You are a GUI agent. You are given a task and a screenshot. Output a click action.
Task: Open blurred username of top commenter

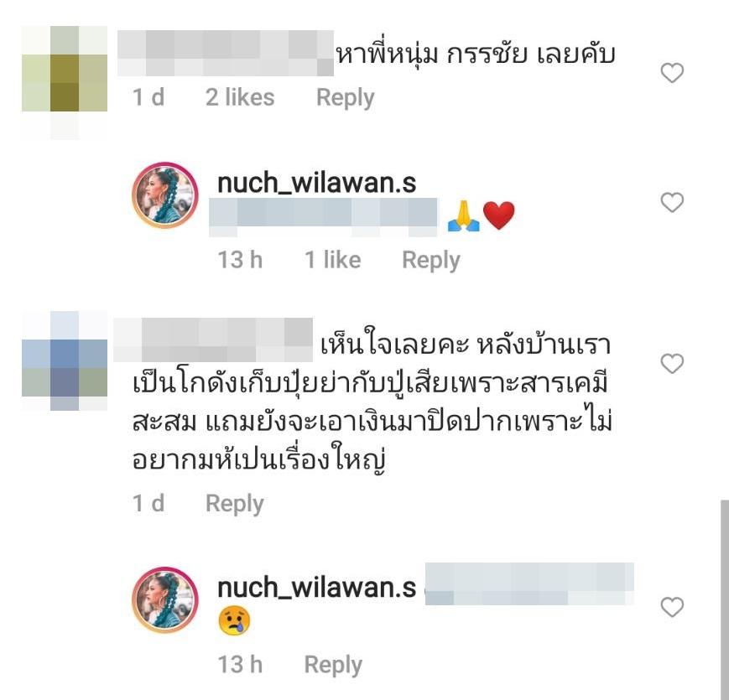point(226,53)
